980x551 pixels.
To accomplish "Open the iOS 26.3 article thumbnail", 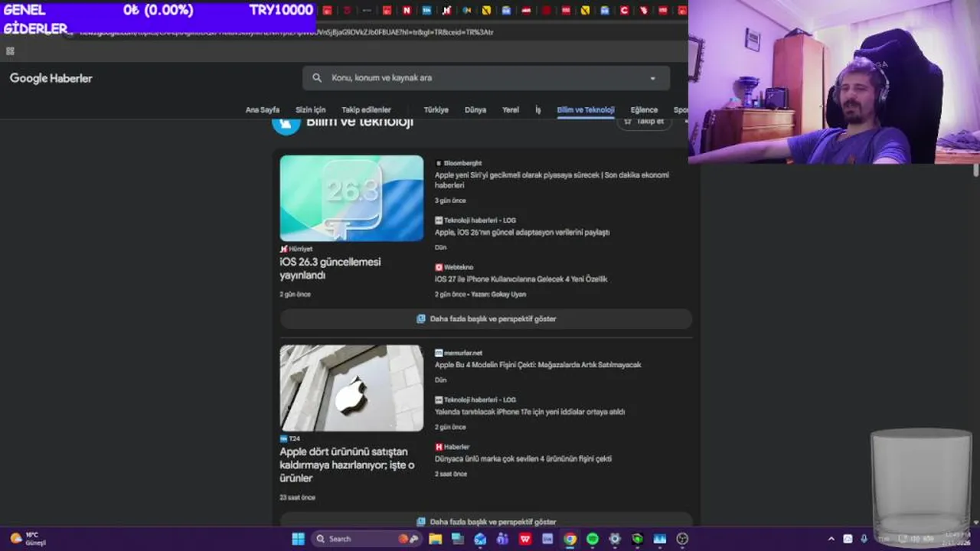I will click(x=351, y=198).
